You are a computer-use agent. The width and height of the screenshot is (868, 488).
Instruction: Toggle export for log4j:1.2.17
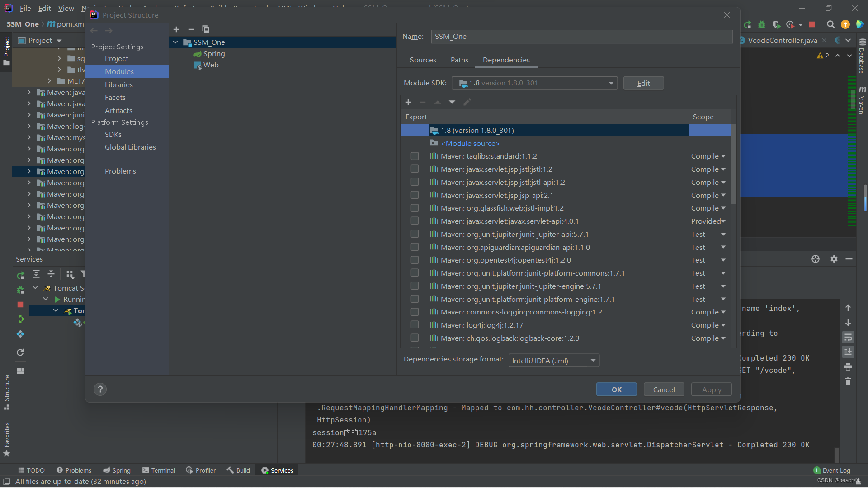coord(415,324)
